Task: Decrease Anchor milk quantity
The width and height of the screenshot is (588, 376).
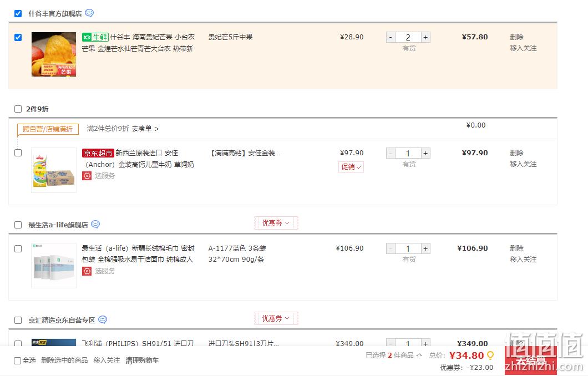Action: (x=391, y=153)
